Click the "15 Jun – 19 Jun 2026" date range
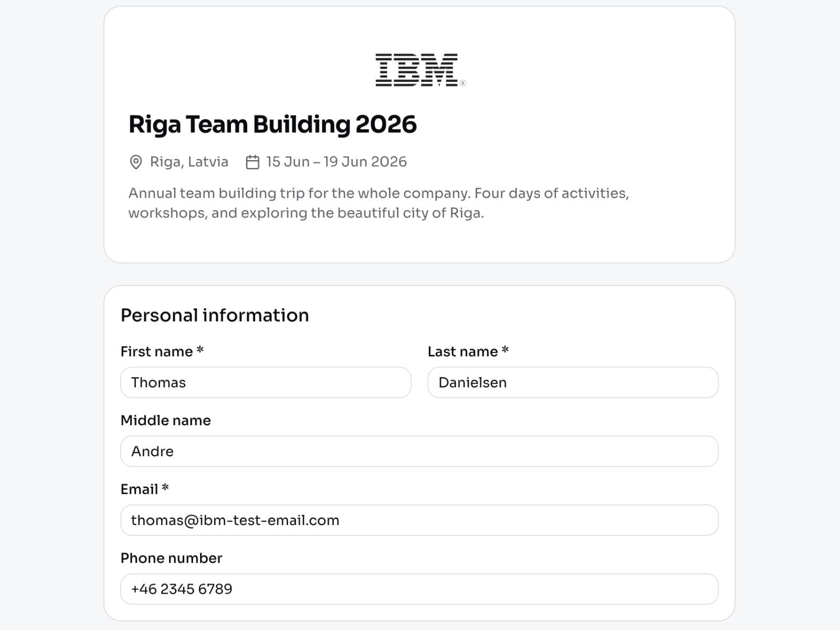The height and width of the screenshot is (630, 840). click(336, 162)
